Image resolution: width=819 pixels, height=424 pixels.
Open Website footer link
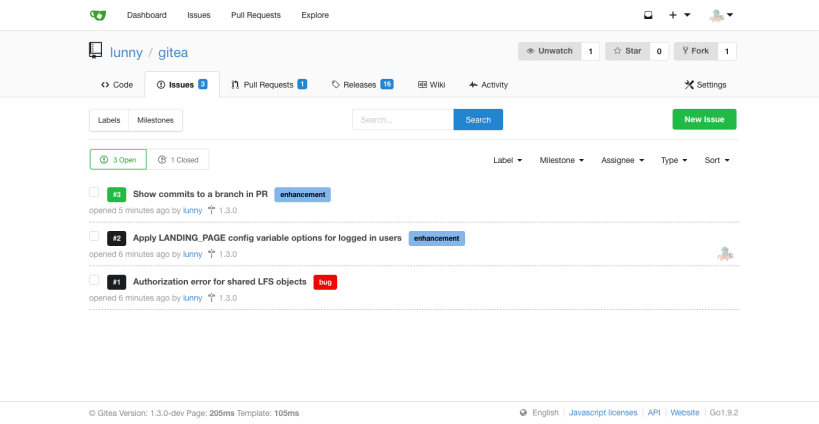pos(685,413)
